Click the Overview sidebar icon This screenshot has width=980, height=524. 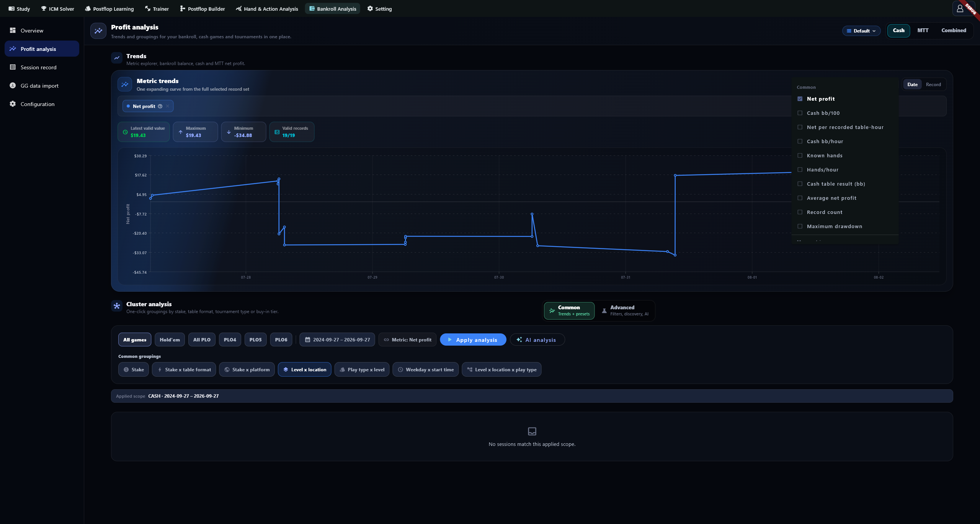pyautogui.click(x=13, y=30)
